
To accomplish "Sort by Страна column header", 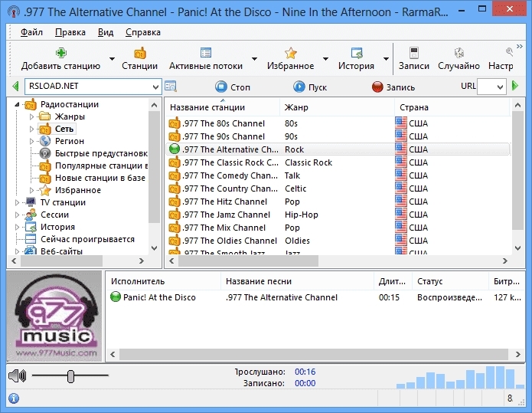I will (452, 107).
